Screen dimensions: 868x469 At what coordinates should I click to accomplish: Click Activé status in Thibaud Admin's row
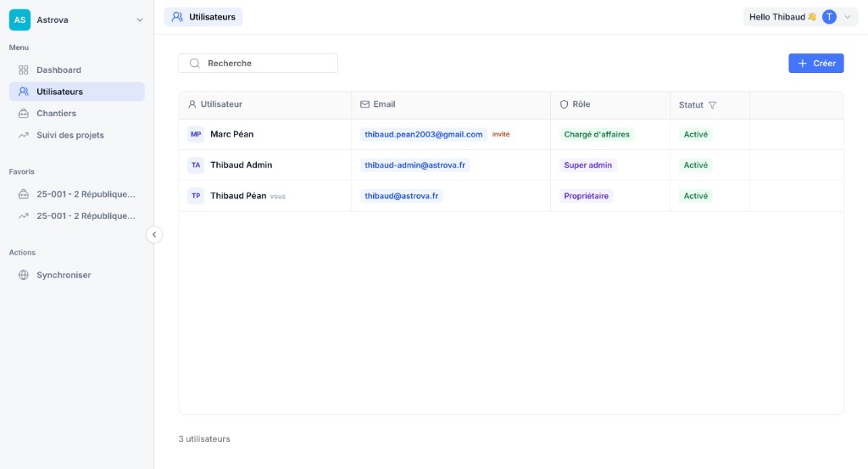tap(696, 165)
